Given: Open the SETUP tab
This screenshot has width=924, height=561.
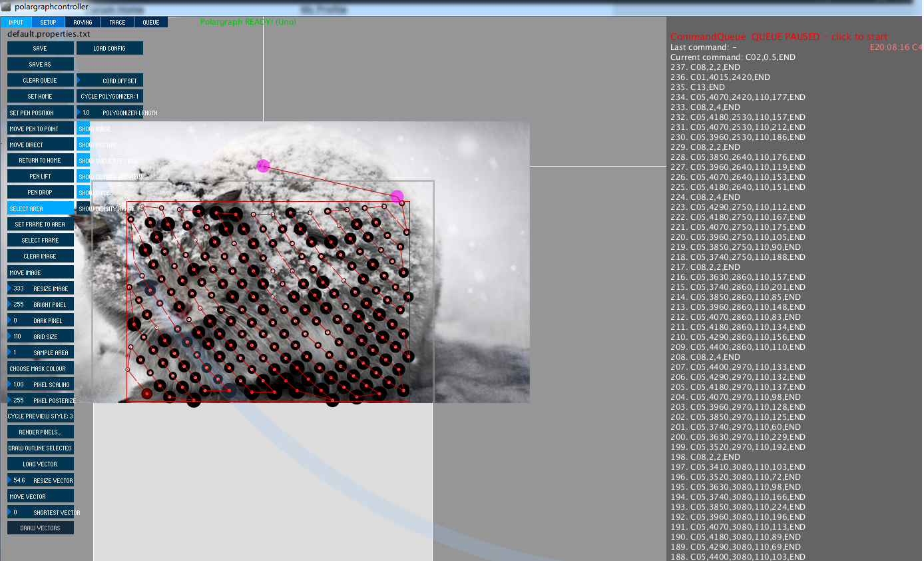Looking at the screenshot, I should [x=48, y=22].
